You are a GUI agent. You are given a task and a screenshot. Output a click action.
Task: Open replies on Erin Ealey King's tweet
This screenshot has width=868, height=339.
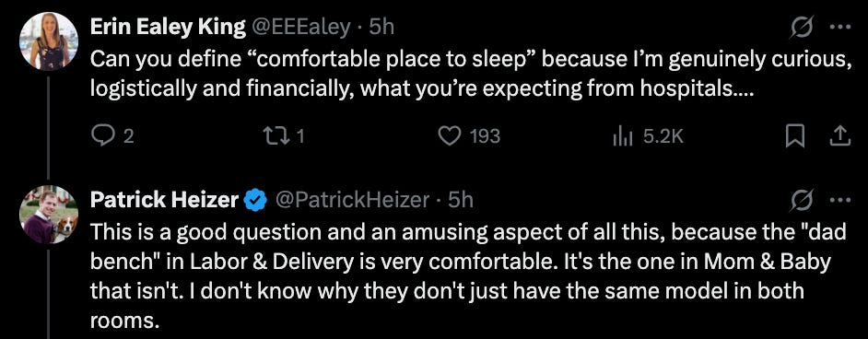(112, 136)
